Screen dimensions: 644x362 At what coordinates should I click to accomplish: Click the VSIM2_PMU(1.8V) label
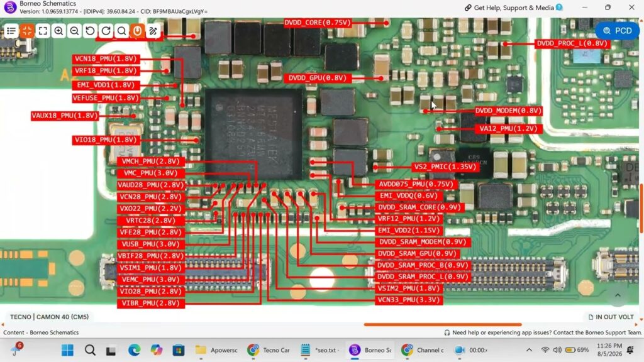point(409,288)
